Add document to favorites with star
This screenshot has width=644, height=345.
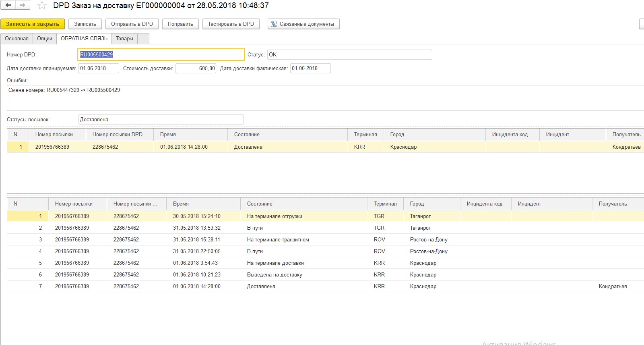pos(42,6)
